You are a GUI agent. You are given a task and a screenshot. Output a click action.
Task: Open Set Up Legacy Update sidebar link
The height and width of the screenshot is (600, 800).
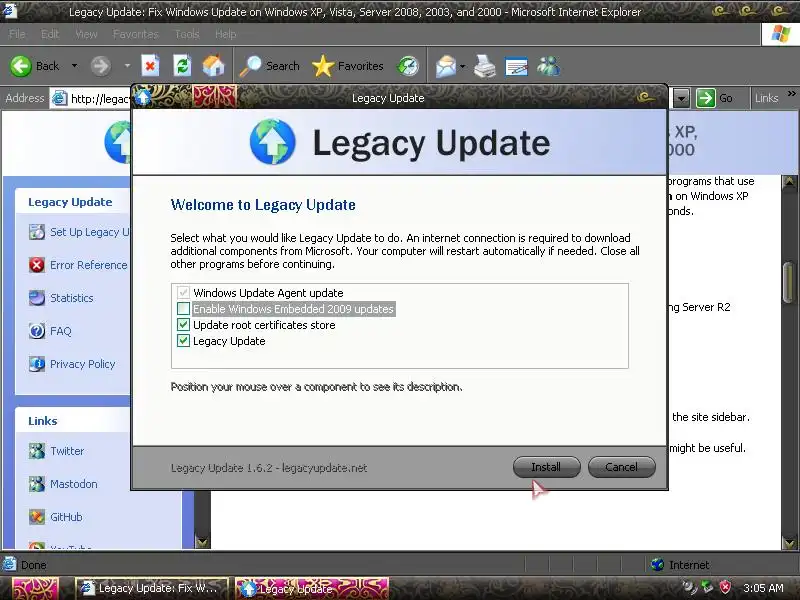pos(89,232)
